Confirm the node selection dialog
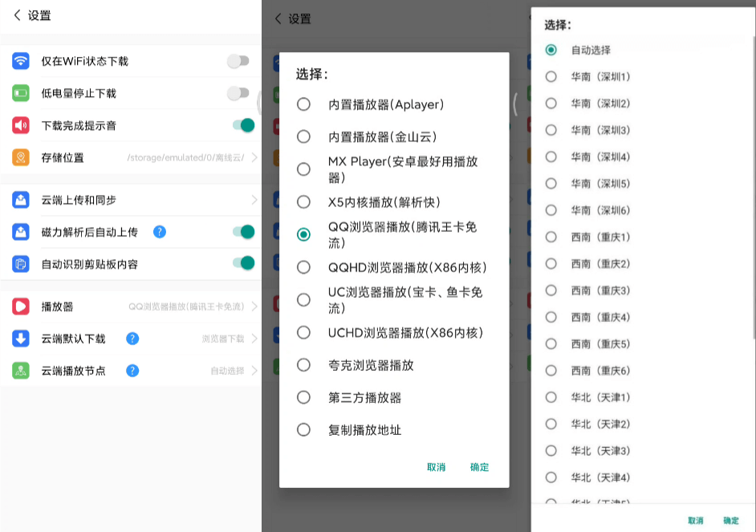 point(731,521)
